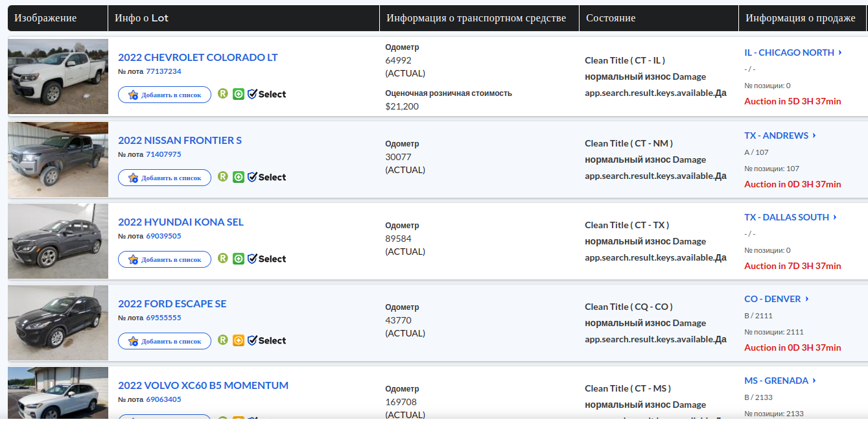868x424 pixels.
Task: Click the 'Clean Title ( CT - IL )' text
Action: [x=625, y=60]
